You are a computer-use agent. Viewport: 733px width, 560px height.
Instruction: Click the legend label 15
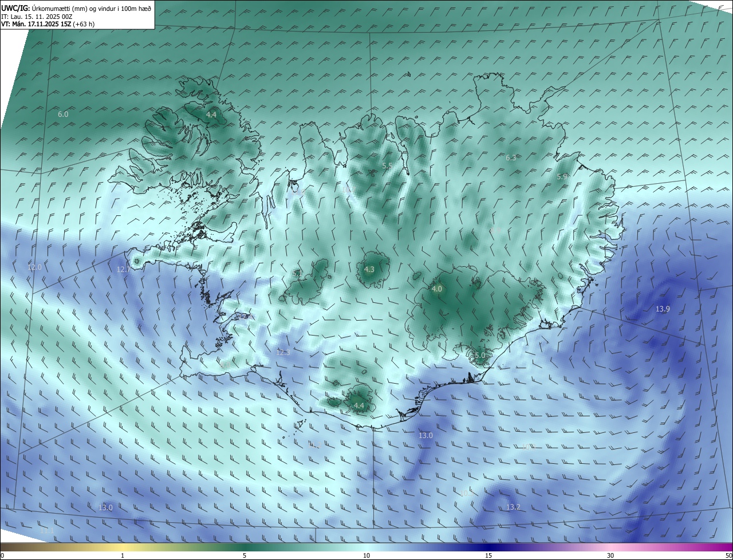point(488,555)
